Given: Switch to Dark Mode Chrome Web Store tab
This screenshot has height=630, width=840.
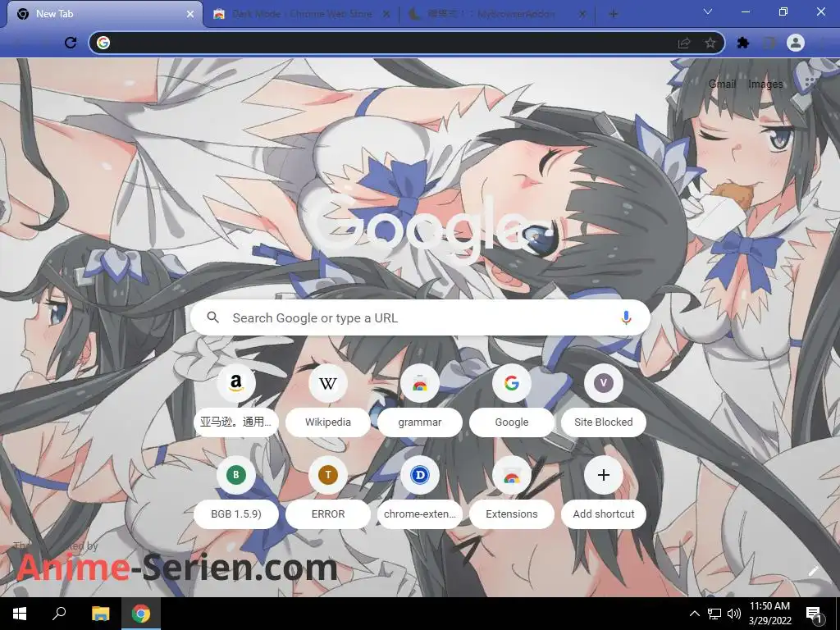Looking at the screenshot, I should click(x=301, y=15).
